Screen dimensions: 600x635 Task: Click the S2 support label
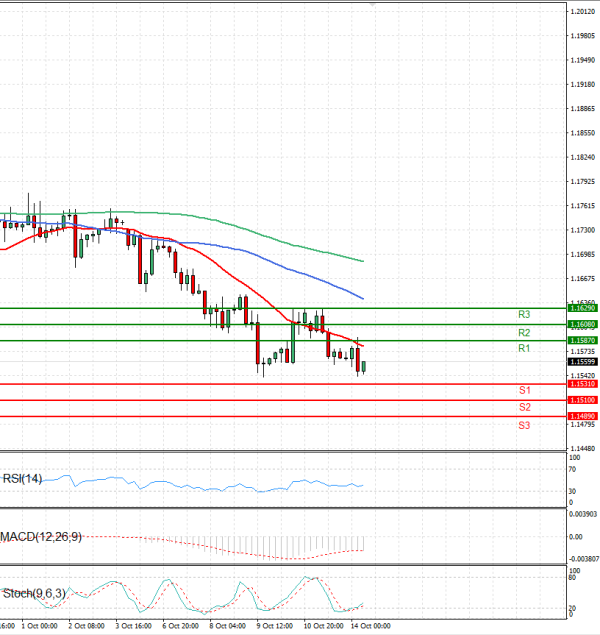click(x=524, y=407)
